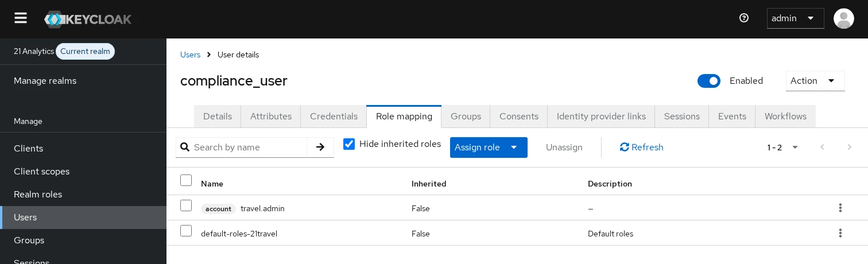Open the Events tab
Screen dimensions: 868x264
click(732, 117)
